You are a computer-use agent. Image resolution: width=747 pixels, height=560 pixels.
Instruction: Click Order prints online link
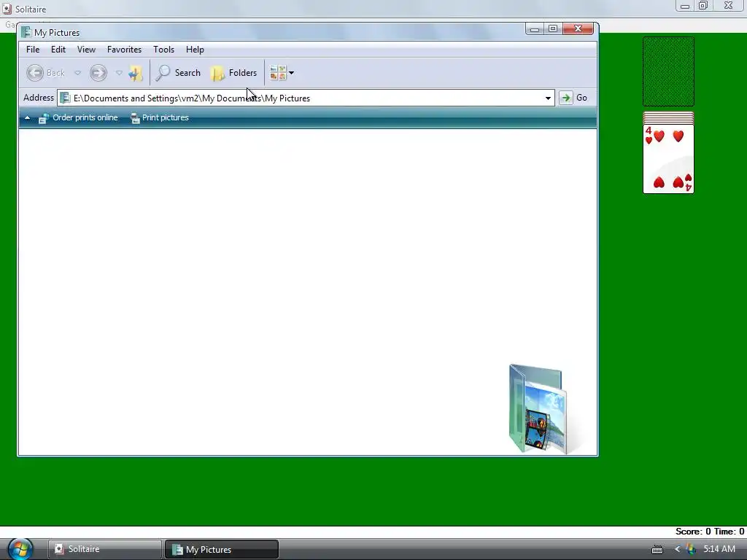tap(78, 117)
